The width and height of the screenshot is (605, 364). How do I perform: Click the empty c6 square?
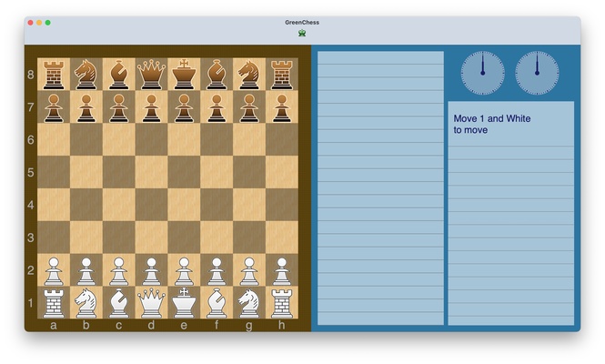pyautogui.click(x=119, y=140)
